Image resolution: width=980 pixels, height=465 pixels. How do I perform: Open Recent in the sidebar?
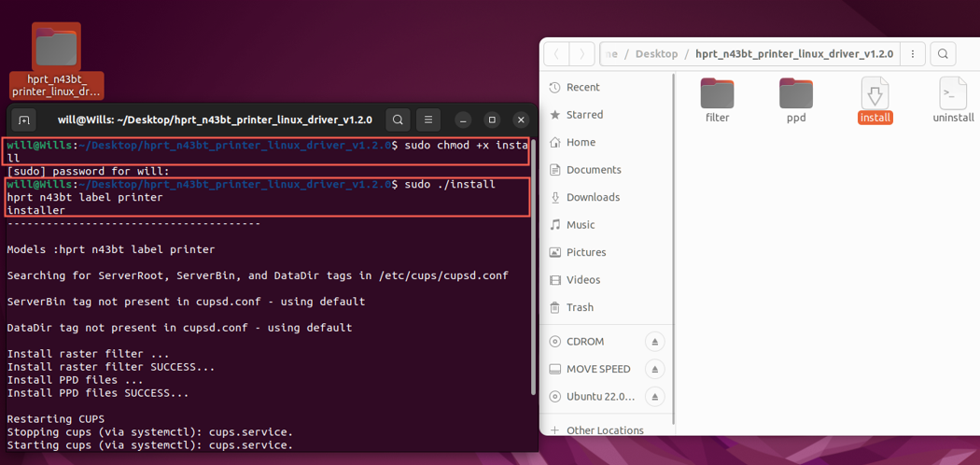[607, 88]
